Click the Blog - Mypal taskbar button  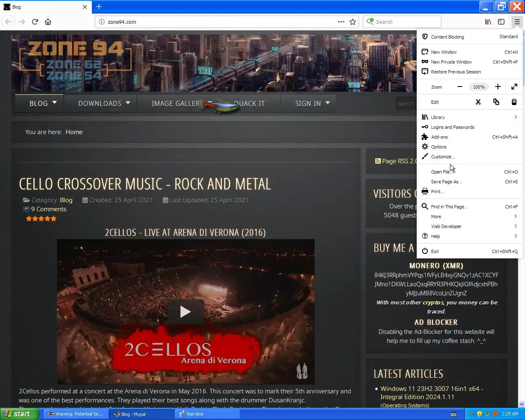tap(142, 414)
